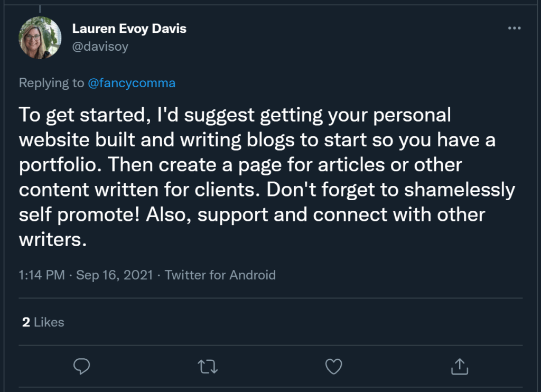Open the share icon to copy tweet link
Viewport: 541px width, 392px height.
(459, 366)
